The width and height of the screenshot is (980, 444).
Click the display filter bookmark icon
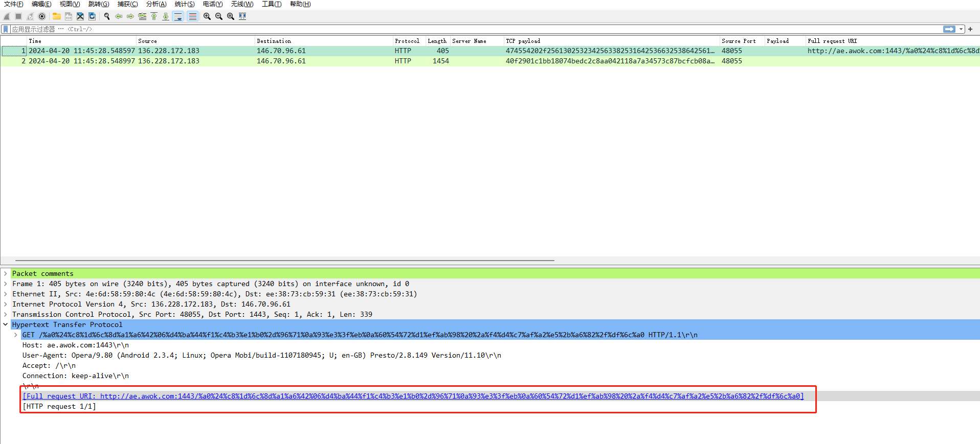[6, 29]
